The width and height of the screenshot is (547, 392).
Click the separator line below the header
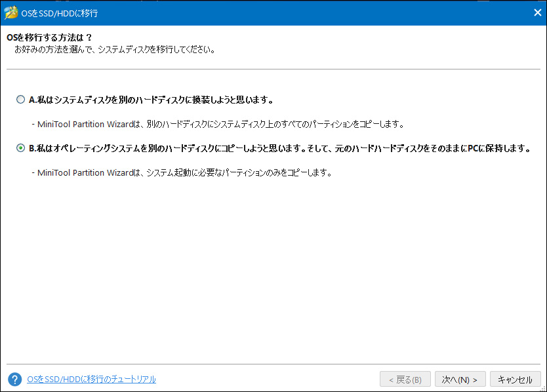pyautogui.click(x=273, y=69)
